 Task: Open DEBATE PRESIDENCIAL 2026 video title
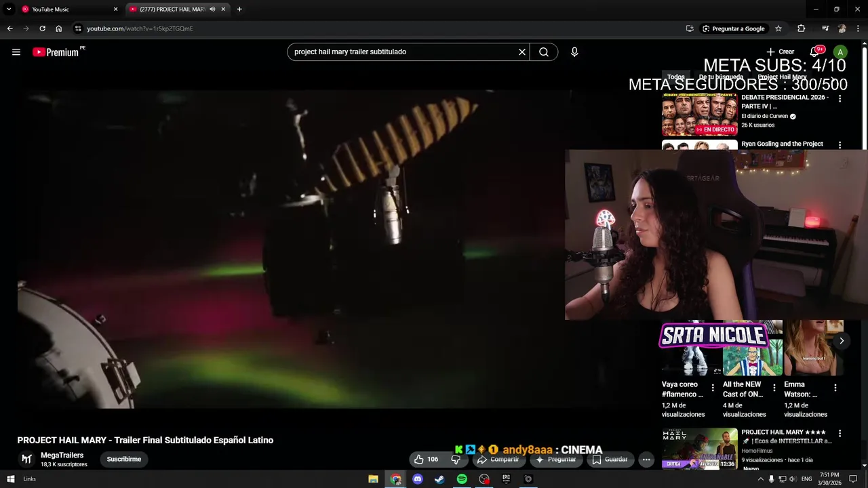785,102
